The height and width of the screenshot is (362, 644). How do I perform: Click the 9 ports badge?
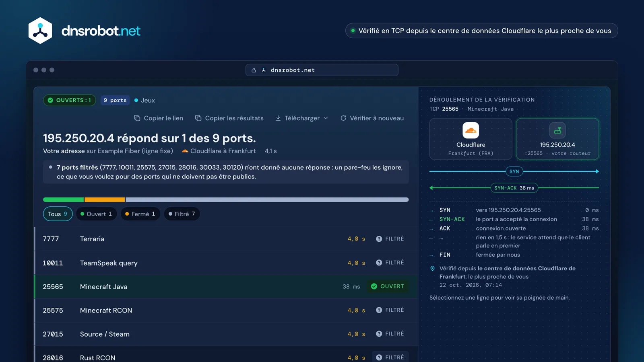tap(115, 100)
